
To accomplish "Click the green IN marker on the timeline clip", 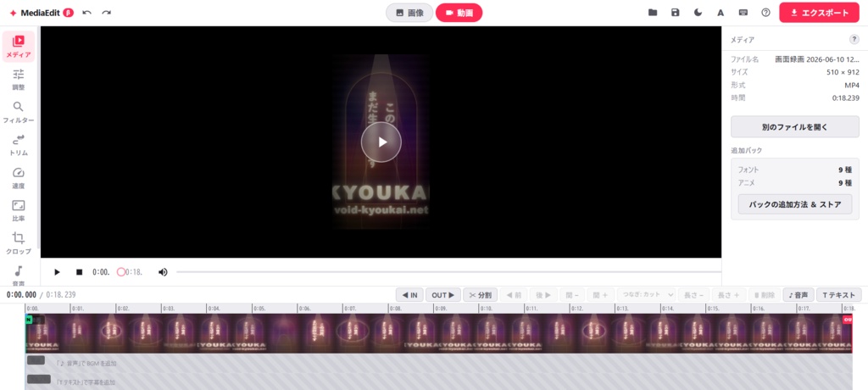I will [x=29, y=320].
